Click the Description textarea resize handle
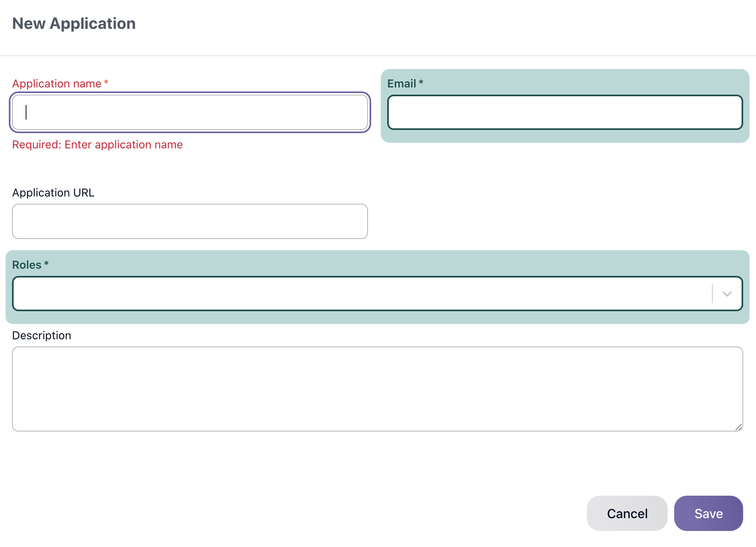This screenshot has height=547, width=756. 738,427
